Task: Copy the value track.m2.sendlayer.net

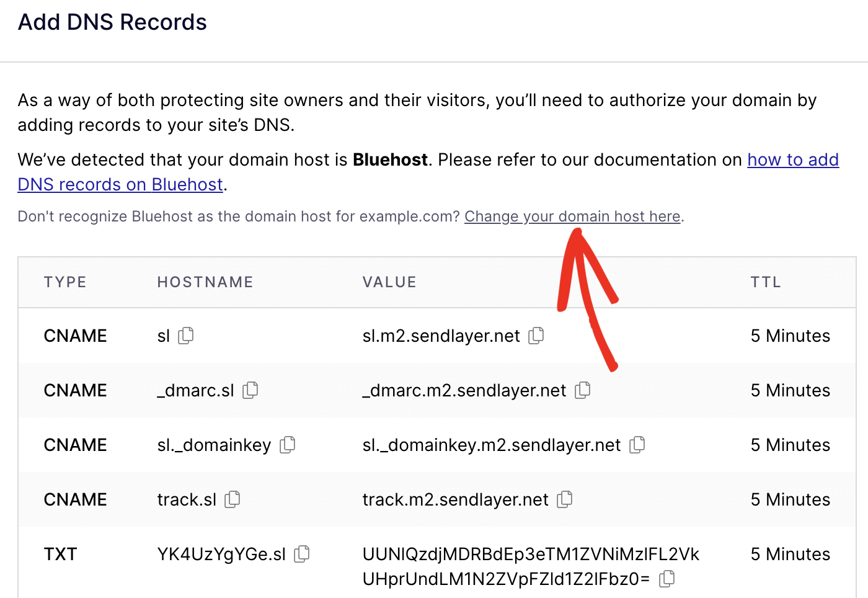Action: (565, 499)
